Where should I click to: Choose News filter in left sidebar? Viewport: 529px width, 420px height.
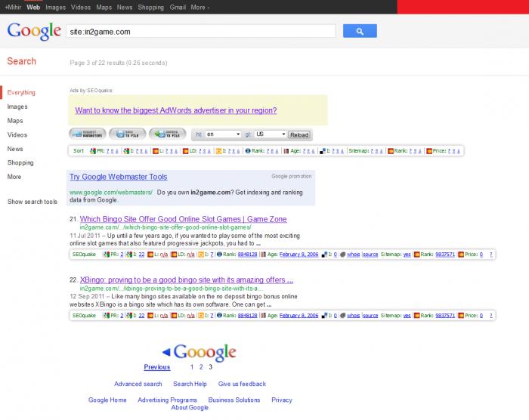coord(15,149)
